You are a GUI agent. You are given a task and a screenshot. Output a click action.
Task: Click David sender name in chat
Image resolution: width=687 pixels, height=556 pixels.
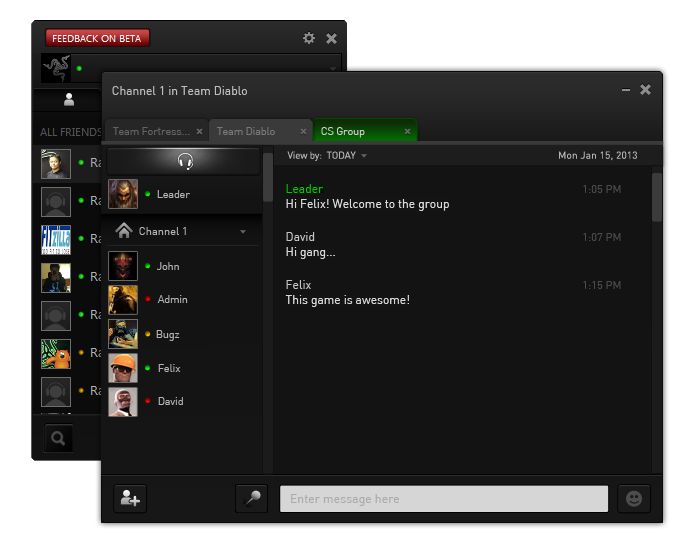point(300,237)
